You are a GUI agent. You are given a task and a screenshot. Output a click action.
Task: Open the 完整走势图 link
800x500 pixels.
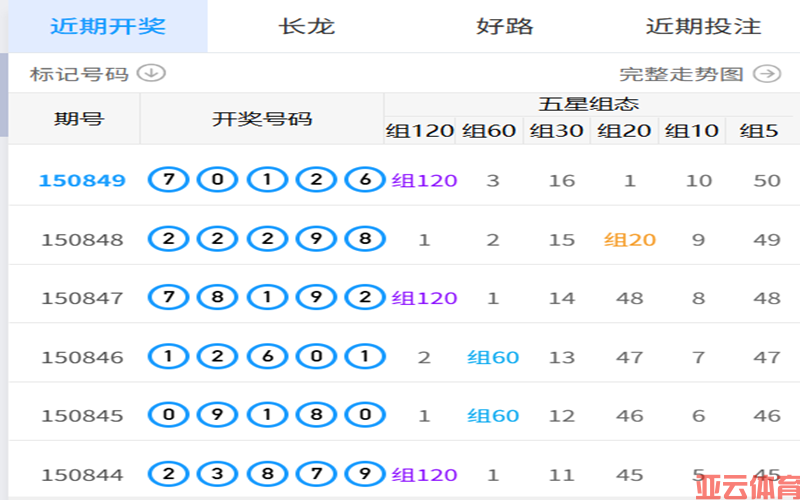point(681,74)
